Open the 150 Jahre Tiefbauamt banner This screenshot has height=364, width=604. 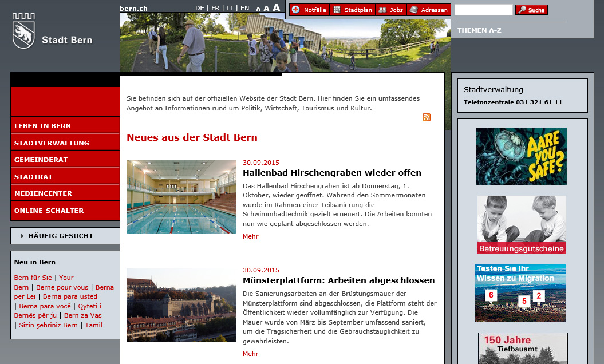click(523, 348)
